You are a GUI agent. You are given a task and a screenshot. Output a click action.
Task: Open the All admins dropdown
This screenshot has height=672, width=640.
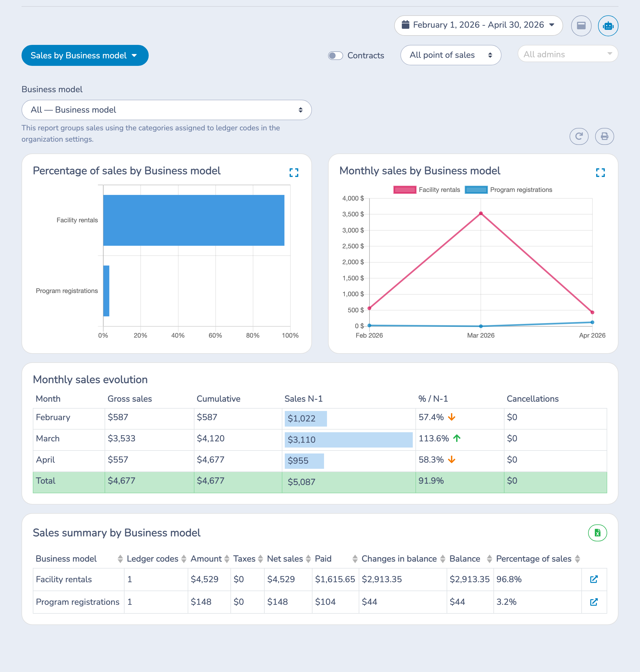tap(567, 54)
